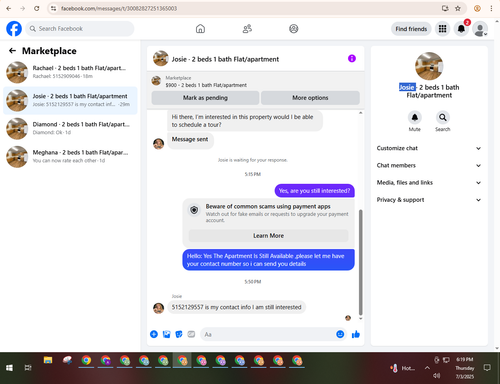Screen dimensions: 500x384
Task: Open listing profile picture in right panel
Action: [429, 66]
